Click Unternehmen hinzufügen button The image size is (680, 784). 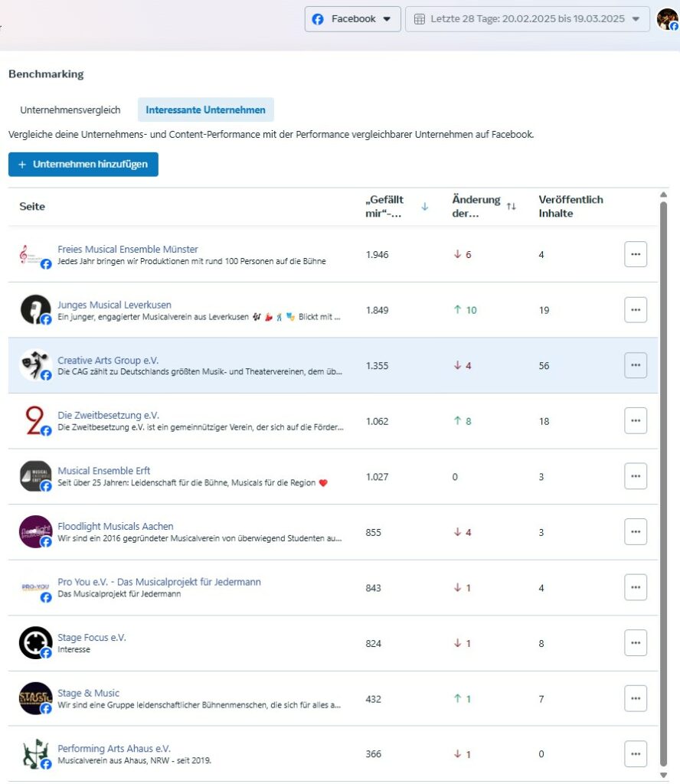83,164
